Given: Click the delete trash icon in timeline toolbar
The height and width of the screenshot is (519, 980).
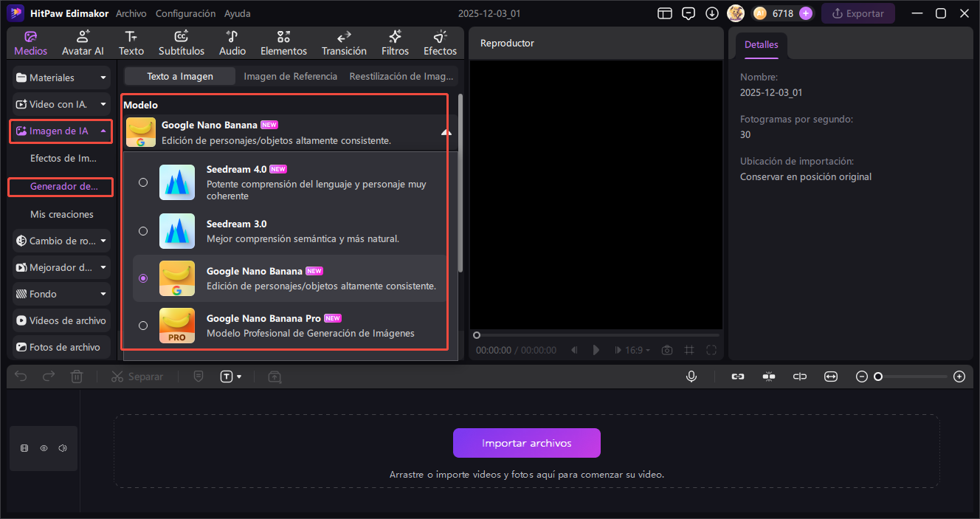Looking at the screenshot, I should point(77,377).
